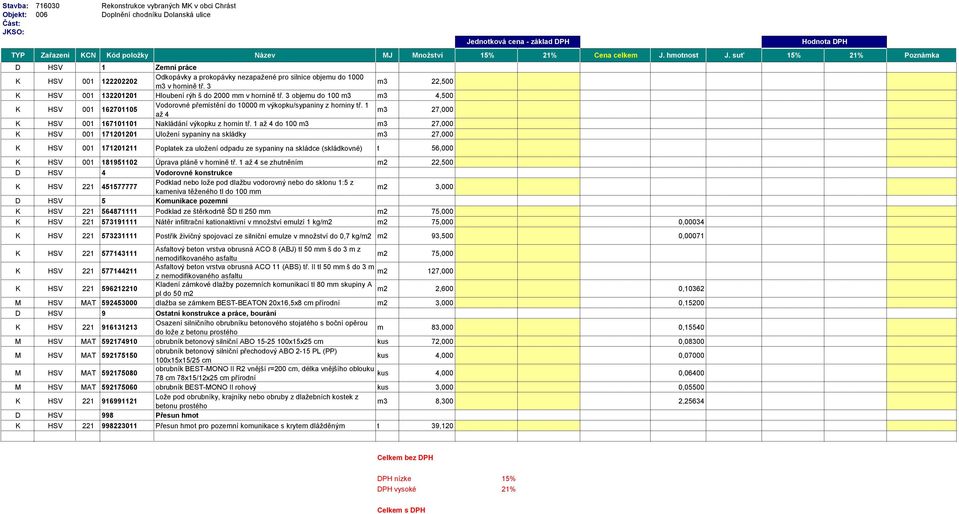This screenshot has width=959, height=514.
Task: Click quantity value 127,000
Action: [440, 270]
